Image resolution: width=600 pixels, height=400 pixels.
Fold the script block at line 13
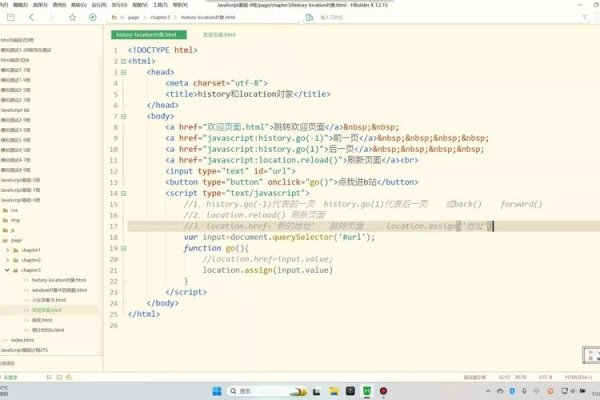coord(122,193)
